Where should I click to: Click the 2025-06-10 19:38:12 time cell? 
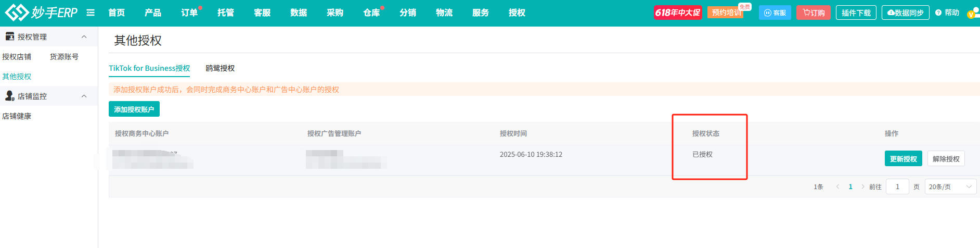[531, 155]
